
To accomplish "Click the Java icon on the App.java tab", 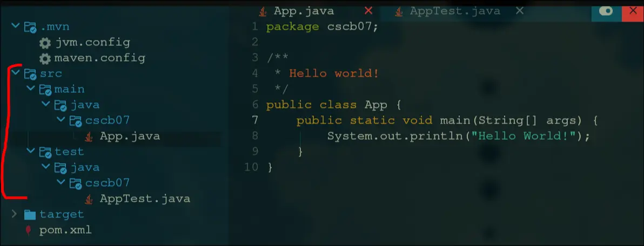I will (263, 11).
